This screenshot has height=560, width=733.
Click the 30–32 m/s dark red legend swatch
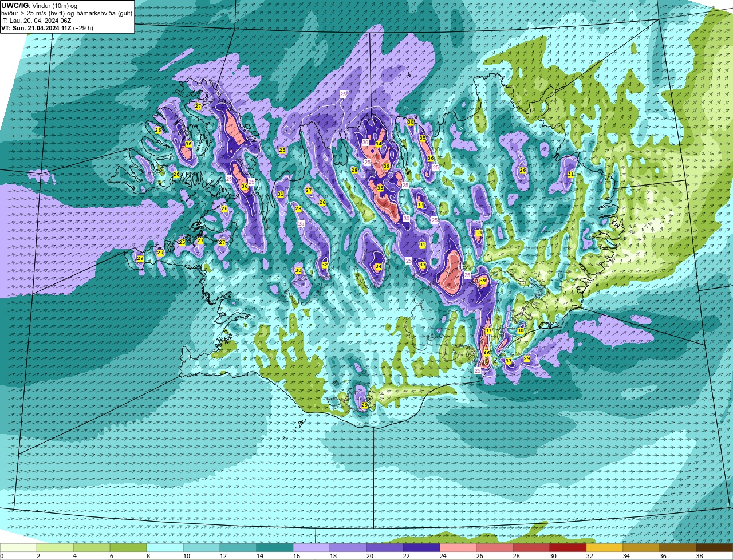tap(568, 547)
